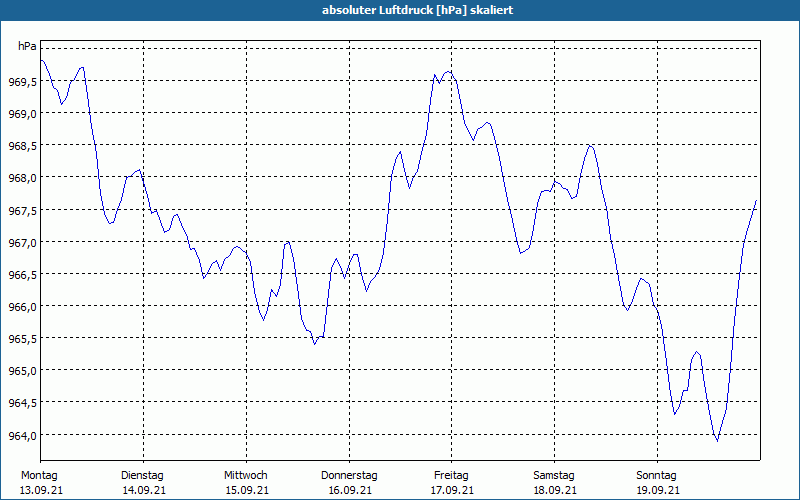Click the date label 16.09.21

point(350,490)
